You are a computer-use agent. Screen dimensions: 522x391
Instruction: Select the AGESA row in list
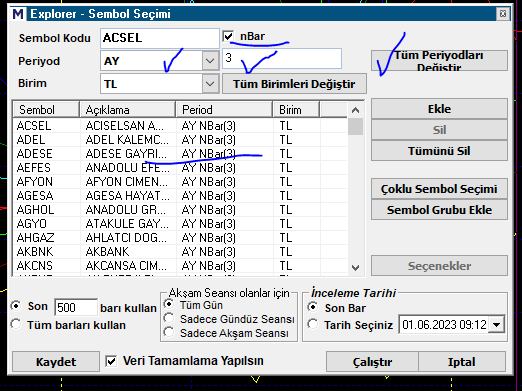pyautogui.click(x=180, y=196)
